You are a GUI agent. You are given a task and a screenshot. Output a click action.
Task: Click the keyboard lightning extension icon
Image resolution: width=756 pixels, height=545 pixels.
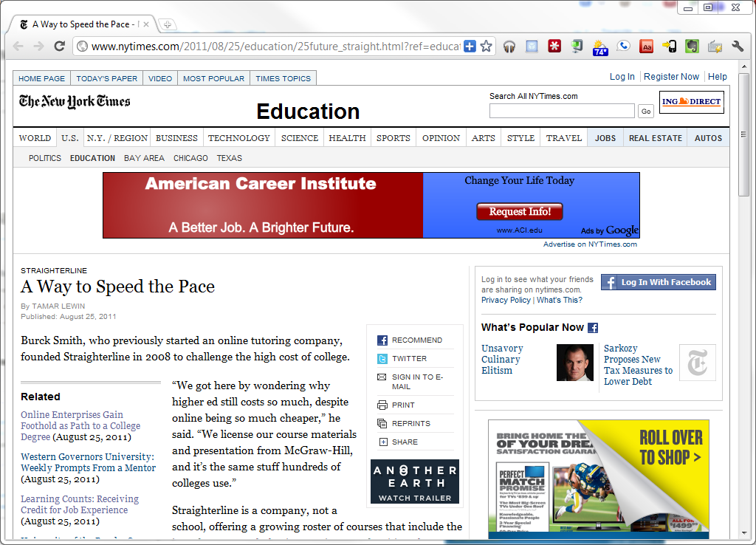[x=715, y=47]
